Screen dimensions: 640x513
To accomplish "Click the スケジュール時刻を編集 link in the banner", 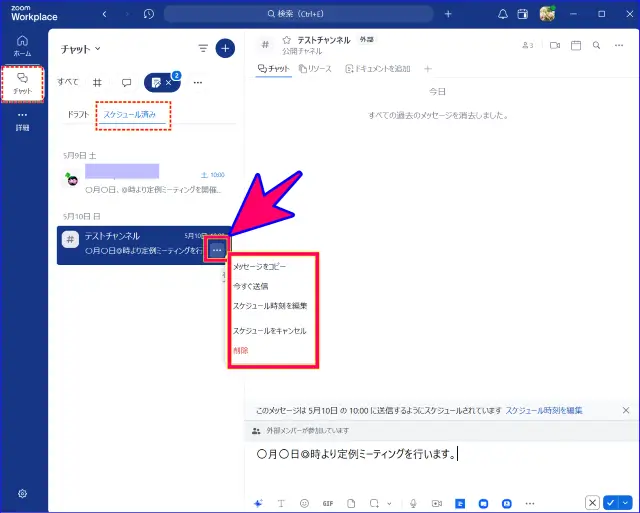I will [x=544, y=410].
